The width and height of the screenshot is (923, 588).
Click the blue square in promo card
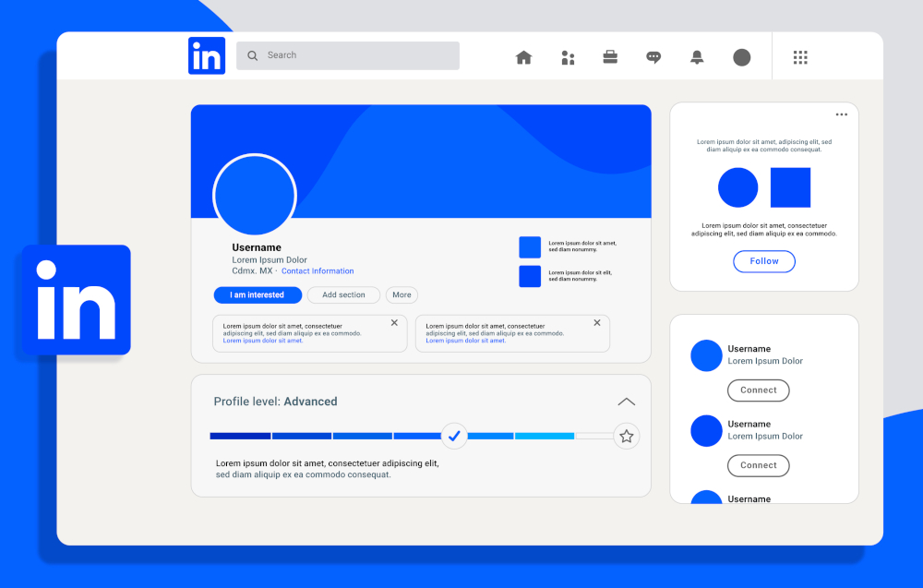[791, 187]
